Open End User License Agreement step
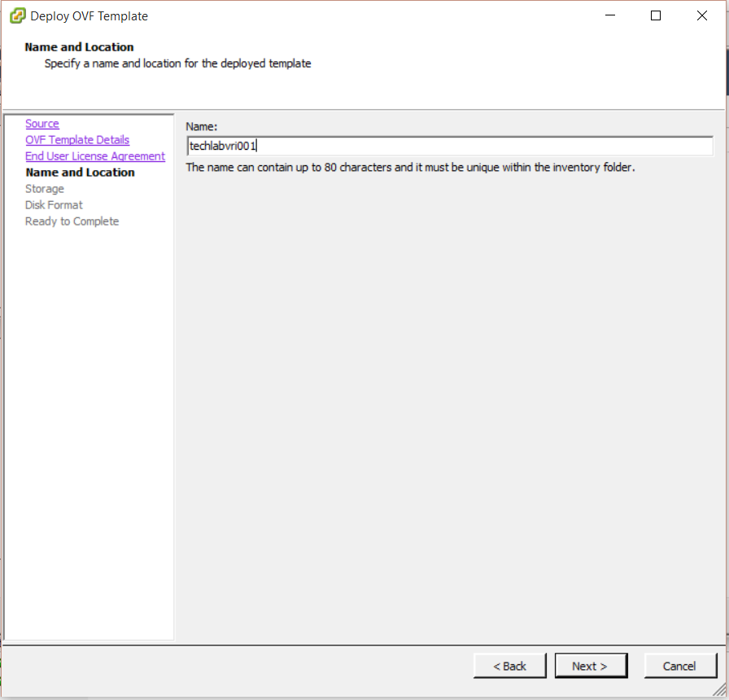The width and height of the screenshot is (729, 700). 95,156
